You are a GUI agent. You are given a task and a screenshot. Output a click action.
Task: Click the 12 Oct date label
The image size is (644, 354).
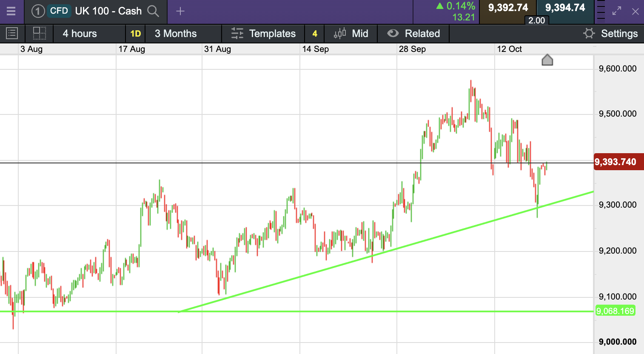(x=510, y=49)
